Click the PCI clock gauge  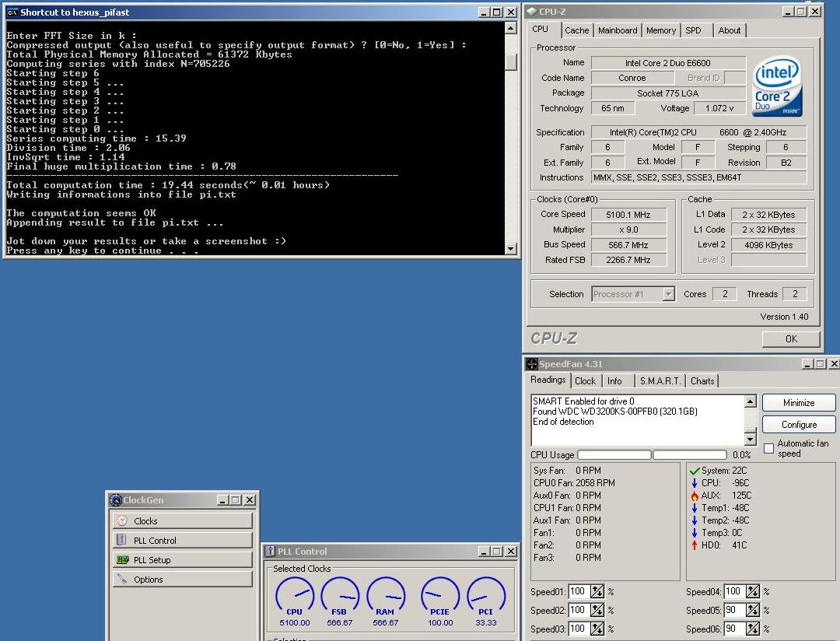[x=486, y=596]
